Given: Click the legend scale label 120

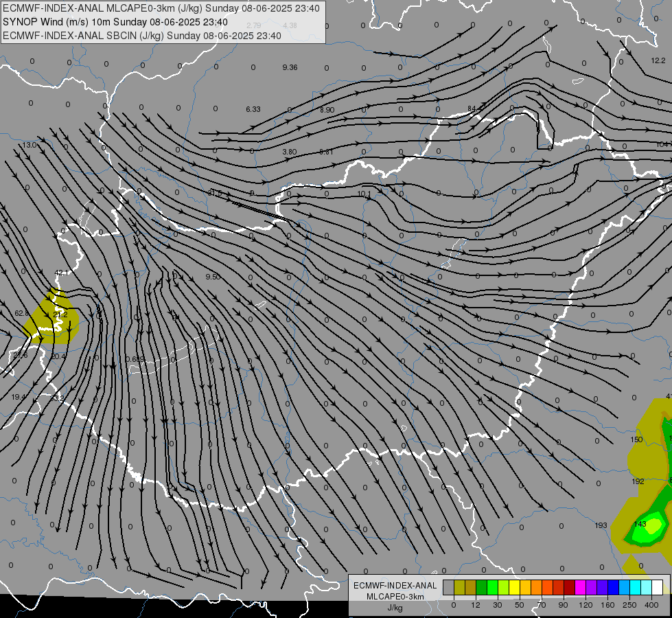Looking at the screenshot, I should [586, 605].
